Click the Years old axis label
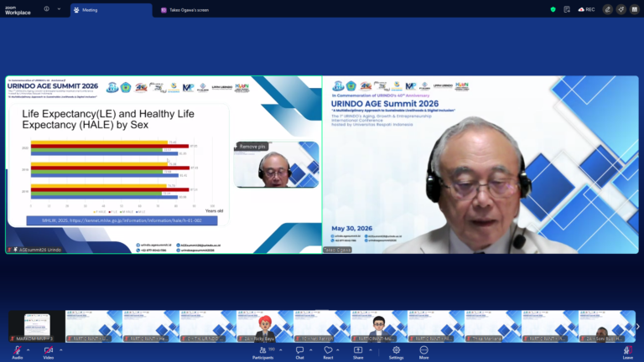644x362 pixels. pyautogui.click(x=215, y=211)
